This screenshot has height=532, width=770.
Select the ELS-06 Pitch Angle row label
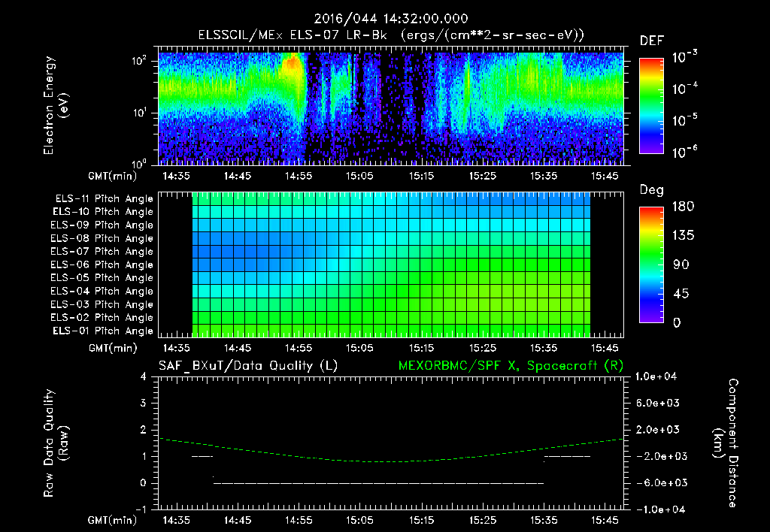[102, 264]
